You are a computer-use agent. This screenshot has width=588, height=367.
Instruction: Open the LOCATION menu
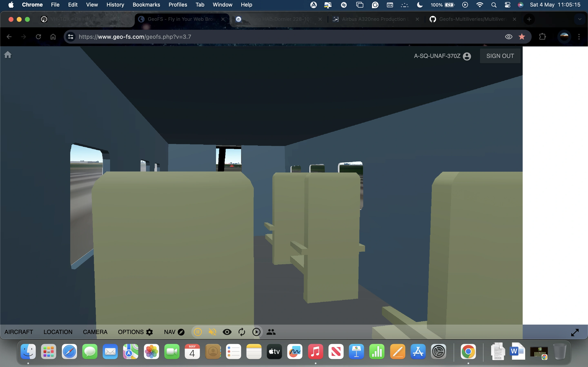(x=58, y=332)
